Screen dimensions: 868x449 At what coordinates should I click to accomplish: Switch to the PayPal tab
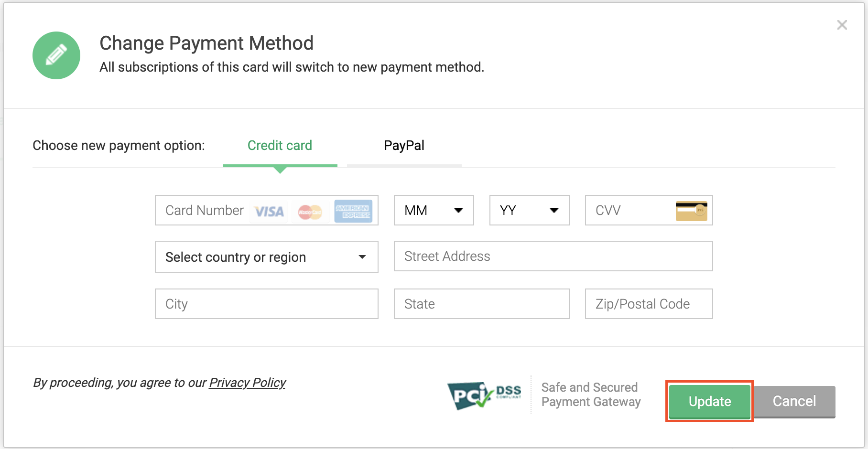404,145
